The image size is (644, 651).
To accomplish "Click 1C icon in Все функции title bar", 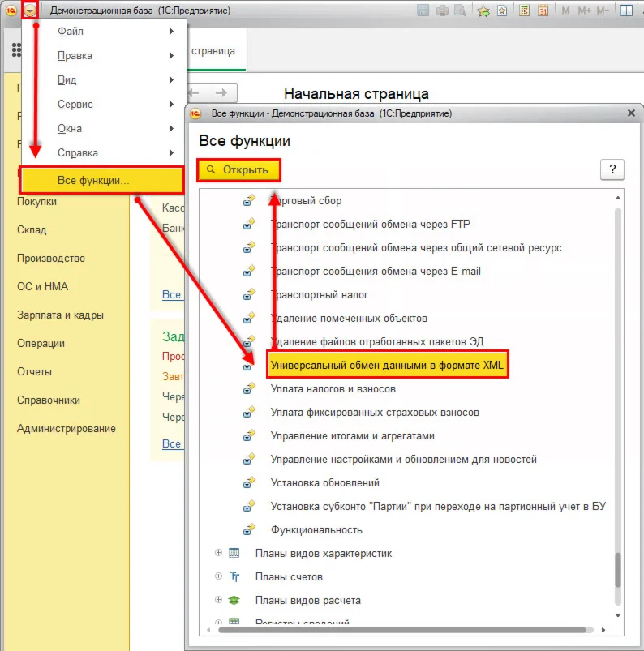I will click(195, 113).
